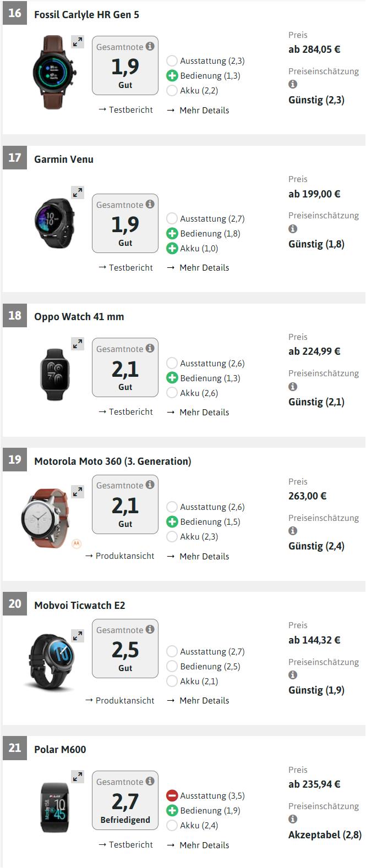This screenshot has width=366, height=868.
Task: Open Produktansicht for Mobvoi Ticwatch E2
Action: 120,700
